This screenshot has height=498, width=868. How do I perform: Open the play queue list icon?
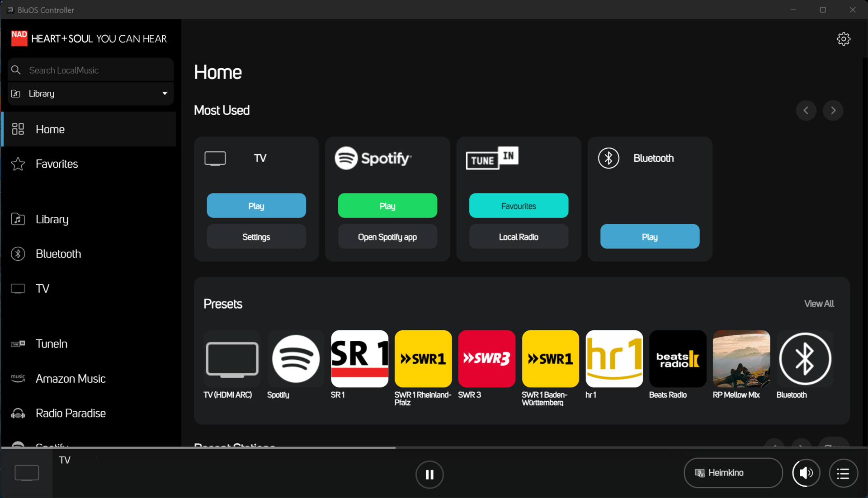point(843,473)
